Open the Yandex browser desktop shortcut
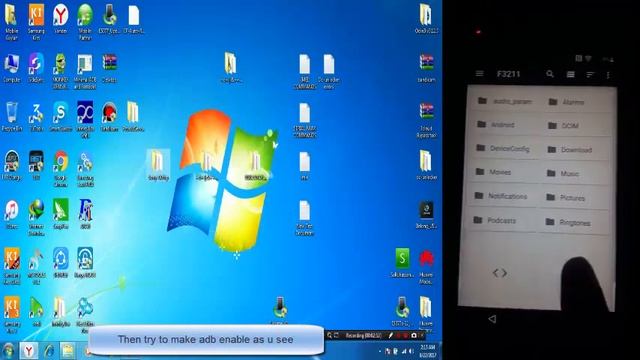This screenshot has width=640, height=360. (x=60, y=18)
